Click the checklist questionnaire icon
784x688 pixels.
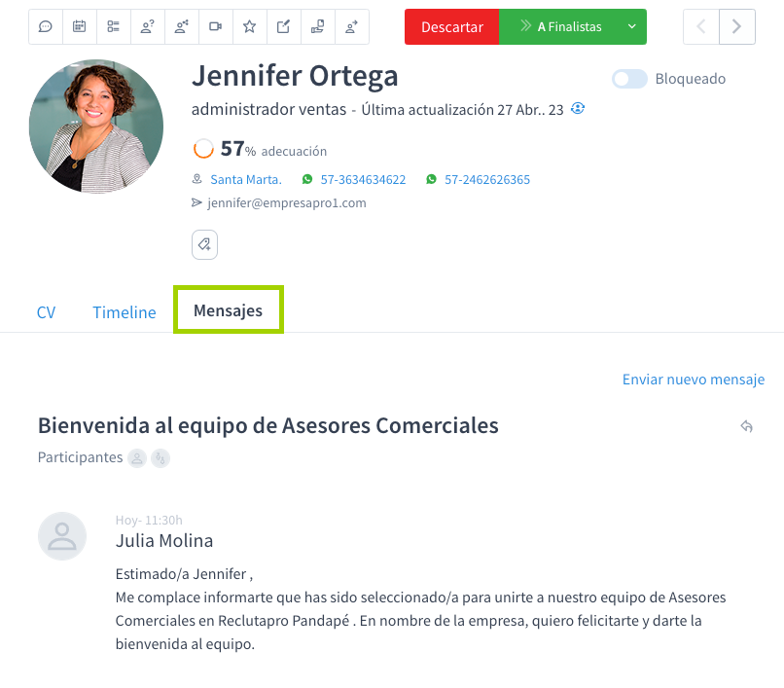tap(113, 26)
